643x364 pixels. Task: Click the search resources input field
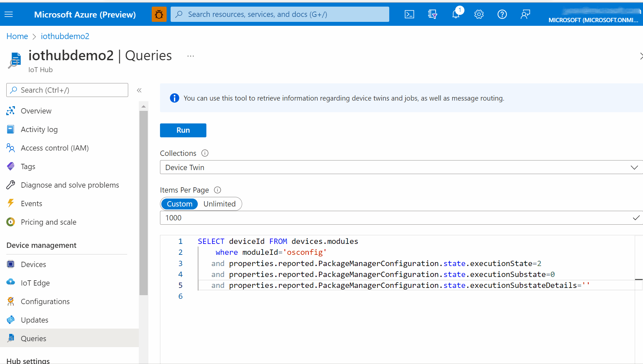point(280,14)
